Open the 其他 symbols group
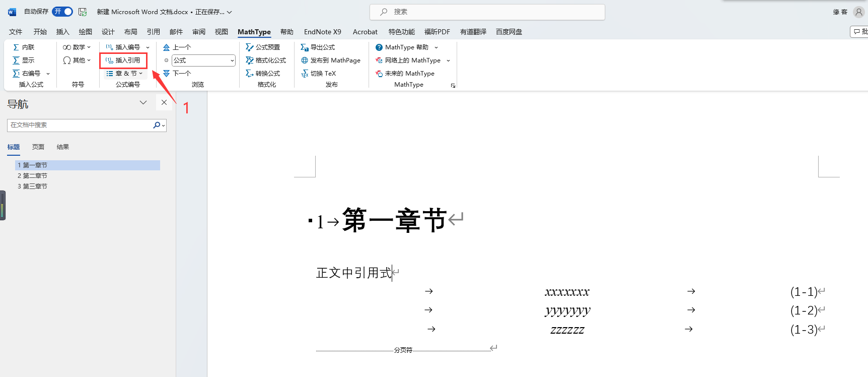This screenshot has width=868, height=377. (x=77, y=60)
